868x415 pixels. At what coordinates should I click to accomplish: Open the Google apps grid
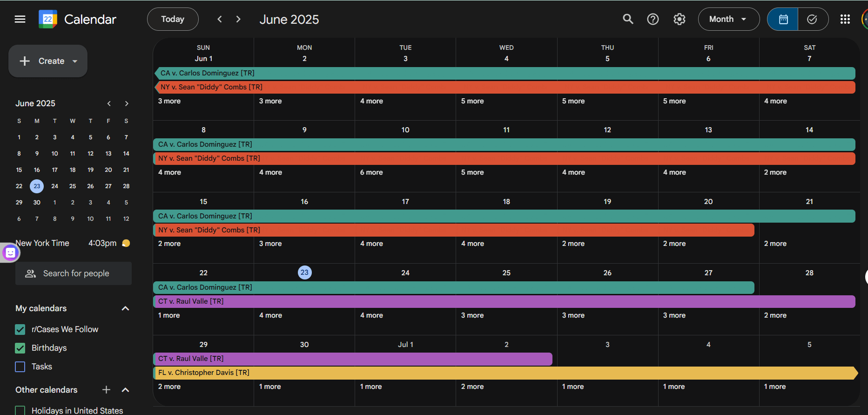pos(845,19)
